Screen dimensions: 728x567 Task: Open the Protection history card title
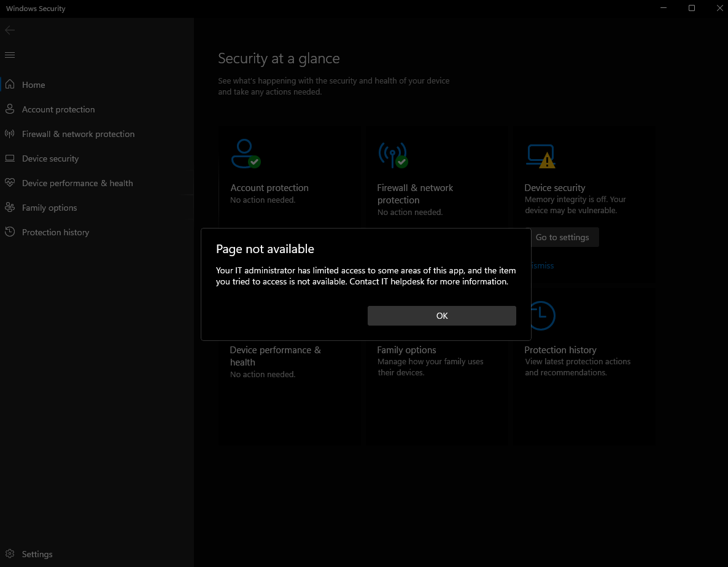tap(560, 350)
